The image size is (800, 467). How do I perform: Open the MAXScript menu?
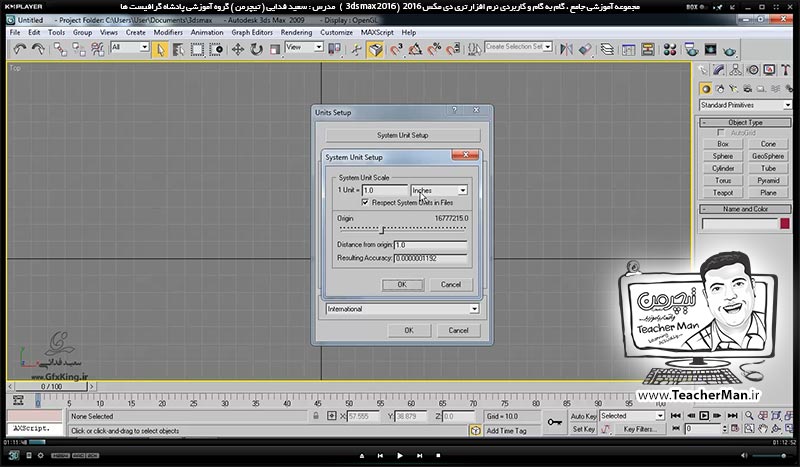click(x=377, y=32)
